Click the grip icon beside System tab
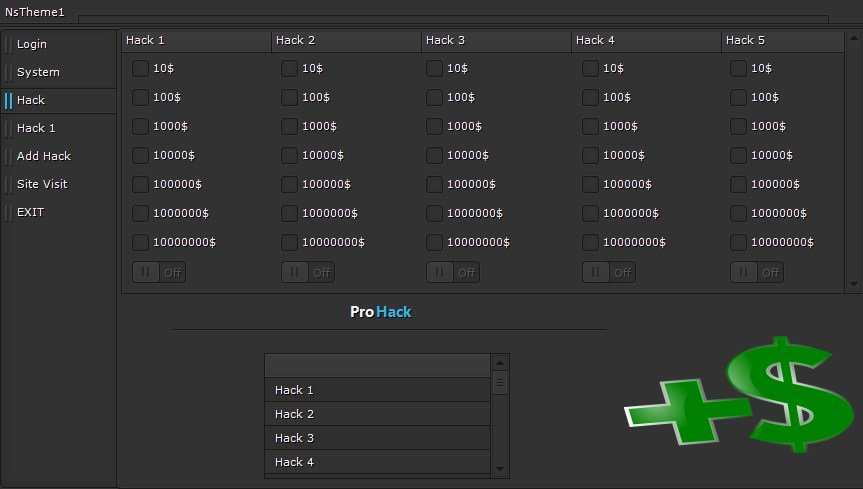Screen dimensions: 863x489 coord(8,72)
